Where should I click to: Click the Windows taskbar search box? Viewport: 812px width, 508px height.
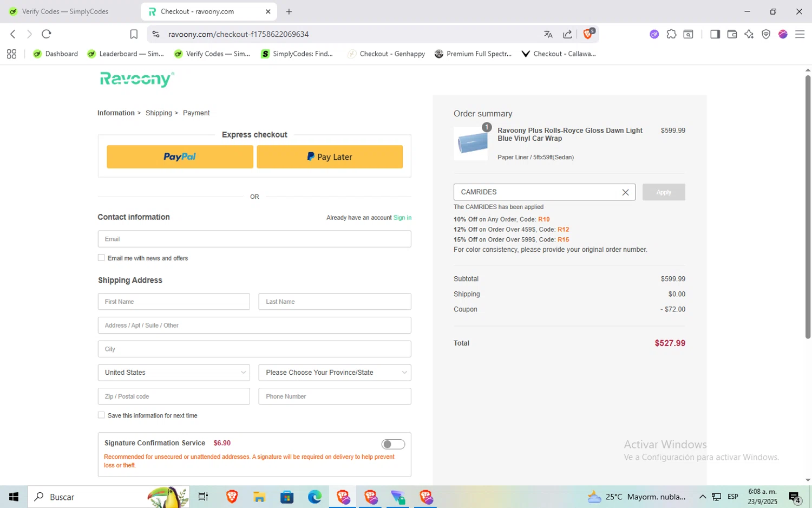click(x=108, y=497)
